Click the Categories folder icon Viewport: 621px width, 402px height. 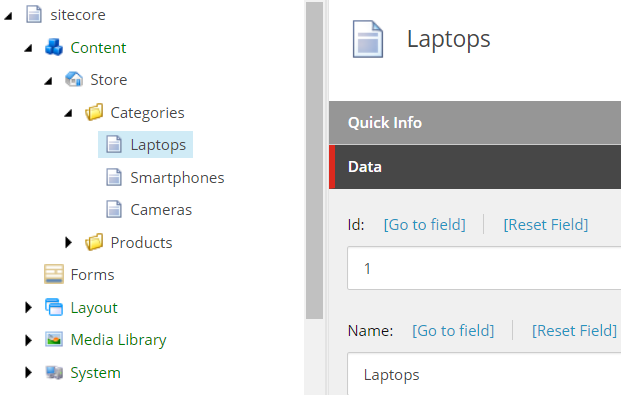click(x=94, y=112)
